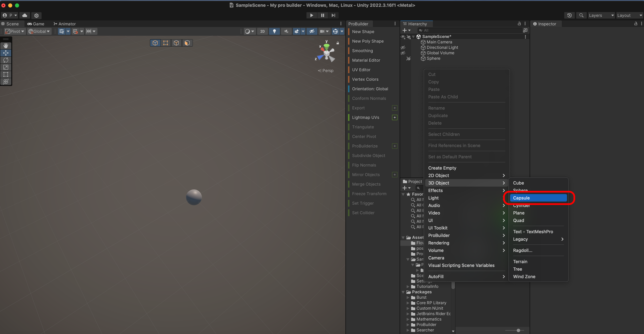Viewport: 644px width, 334px height.
Task: Select the Scale tool
Action: pyautogui.click(x=6, y=67)
